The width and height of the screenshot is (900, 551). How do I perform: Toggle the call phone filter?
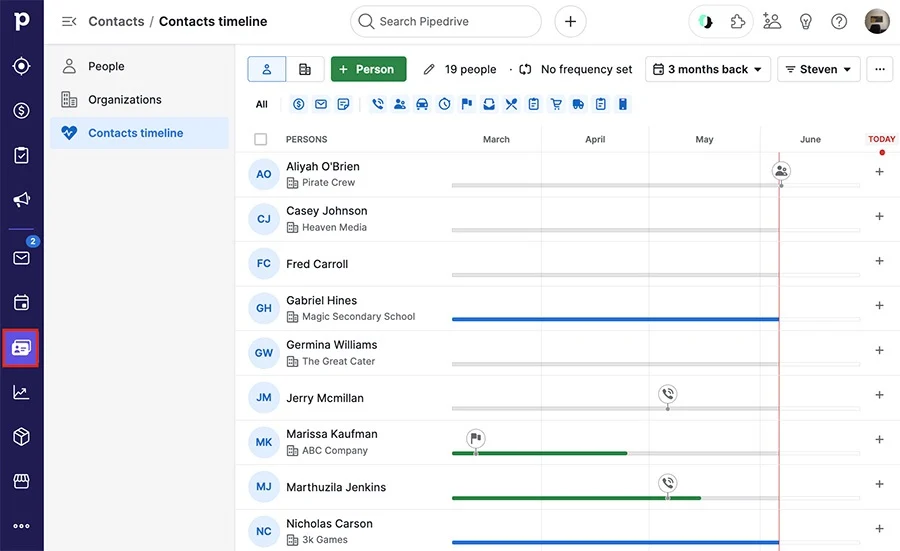[x=378, y=104]
